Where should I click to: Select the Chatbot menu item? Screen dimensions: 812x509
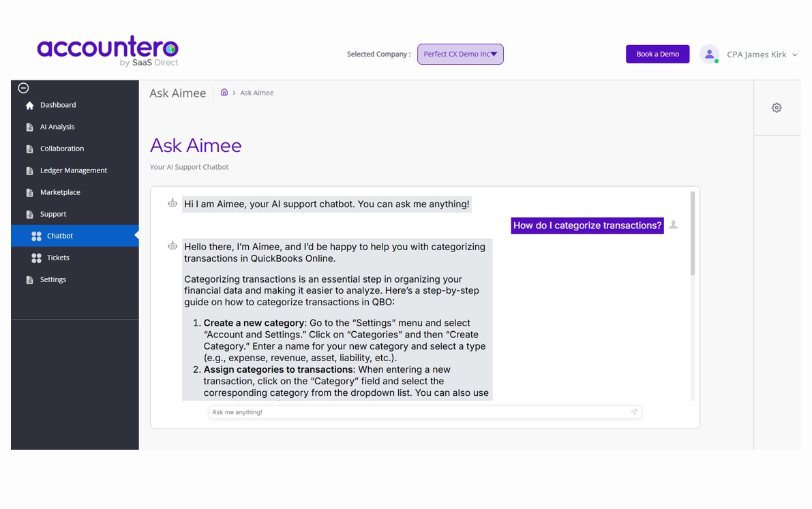(x=60, y=236)
